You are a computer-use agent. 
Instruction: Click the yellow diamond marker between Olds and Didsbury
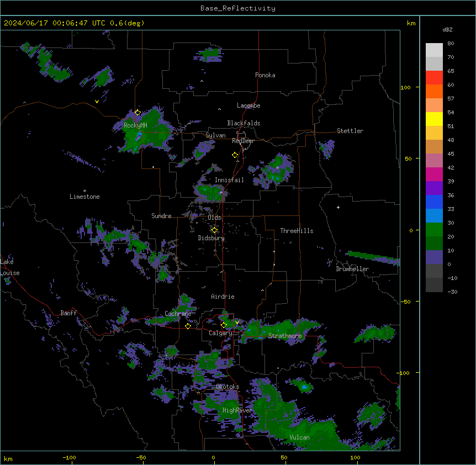[x=214, y=230]
